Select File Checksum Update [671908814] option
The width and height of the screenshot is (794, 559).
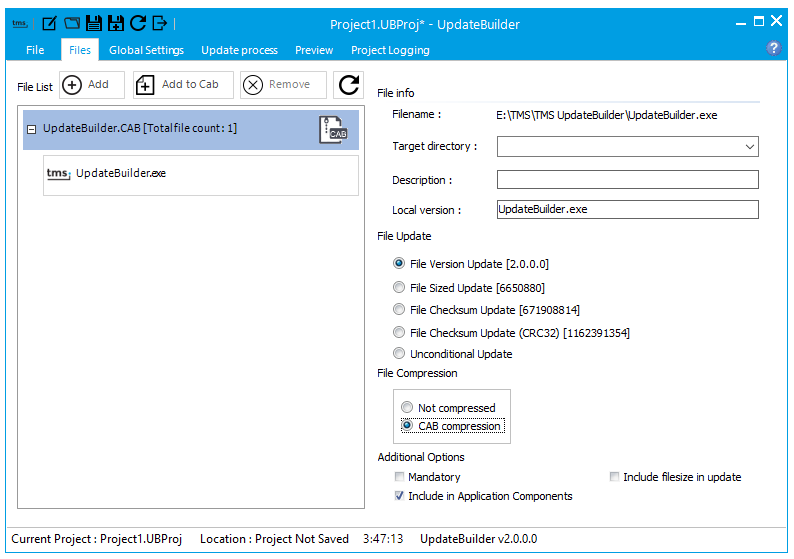487,309
